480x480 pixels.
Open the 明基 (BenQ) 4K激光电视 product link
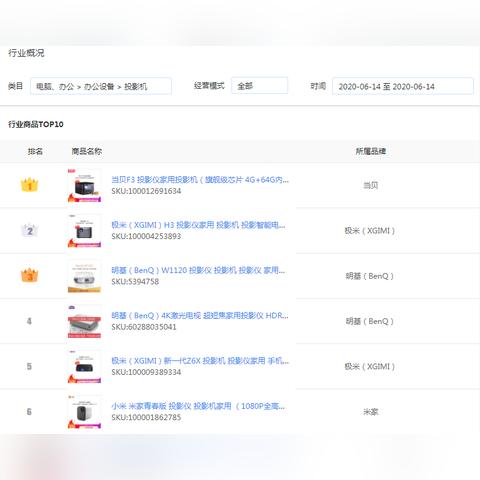point(200,316)
